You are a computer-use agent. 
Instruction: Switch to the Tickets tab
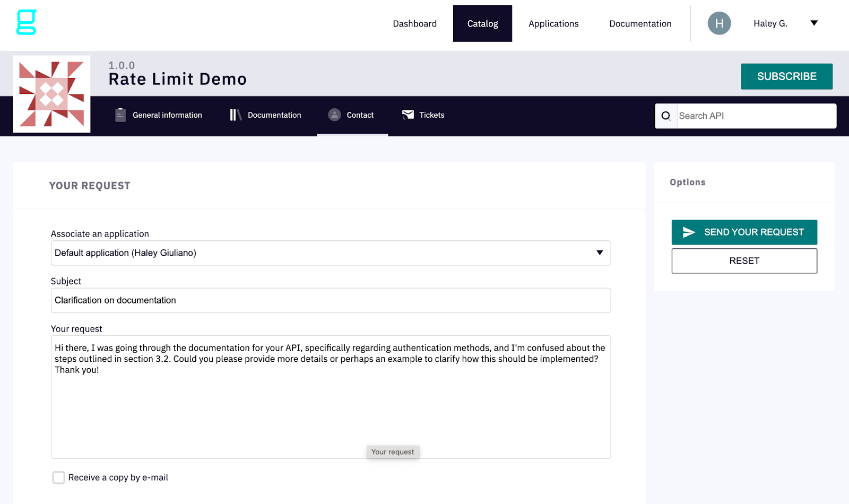click(x=423, y=115)
